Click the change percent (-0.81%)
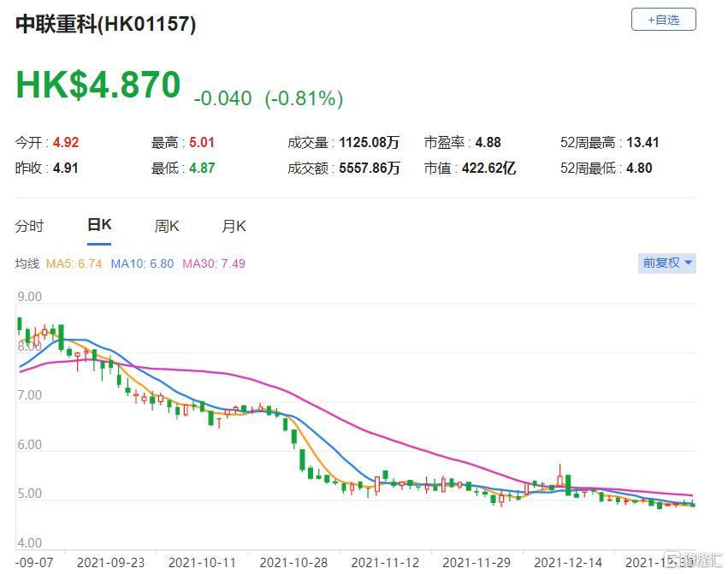This screenshot has width=728, height=574. pyautogui.click(x=304, y=98)
